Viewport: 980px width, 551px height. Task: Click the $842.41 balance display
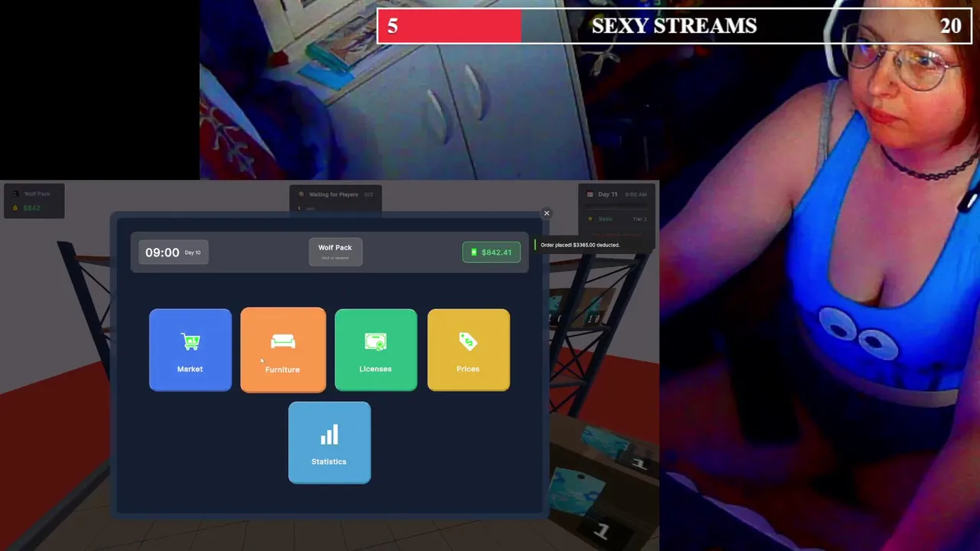pos(492,253)
